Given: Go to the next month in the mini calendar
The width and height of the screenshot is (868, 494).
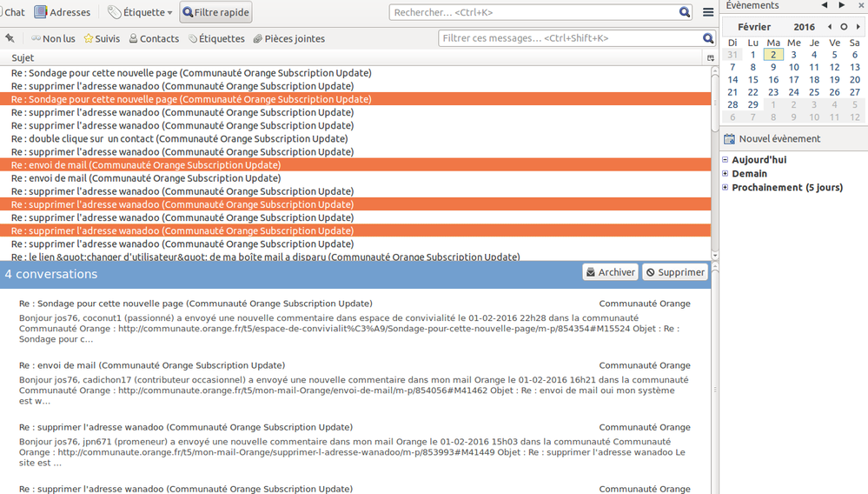Looking at the screenshot, I should (858, 27).
